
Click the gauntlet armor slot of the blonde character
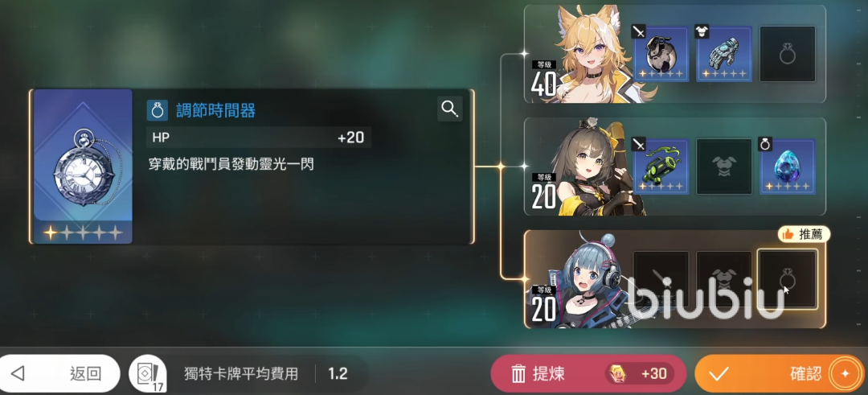click(724, 54)
